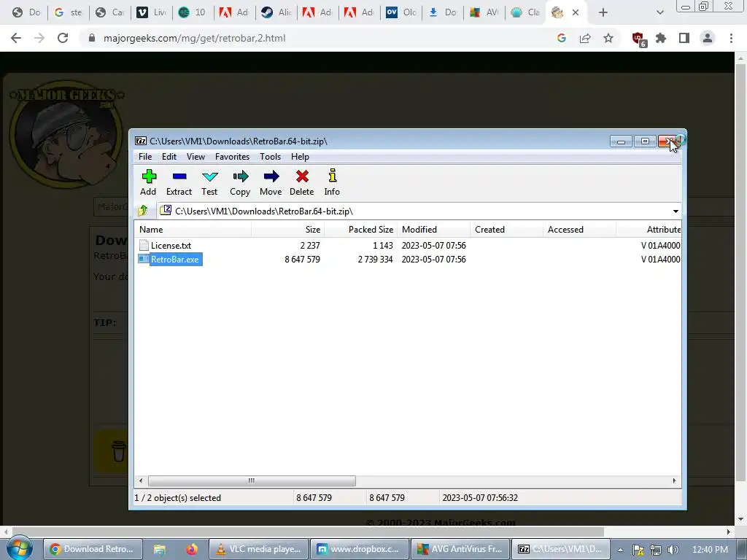Open the Favorites menu
The image size is (747, 560).
232,157
